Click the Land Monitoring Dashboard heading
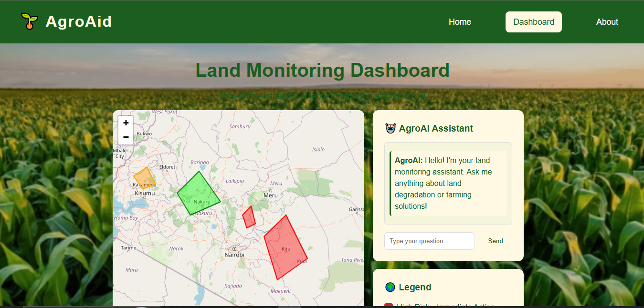This screenshot has width=644, height=308. point(322,70)
